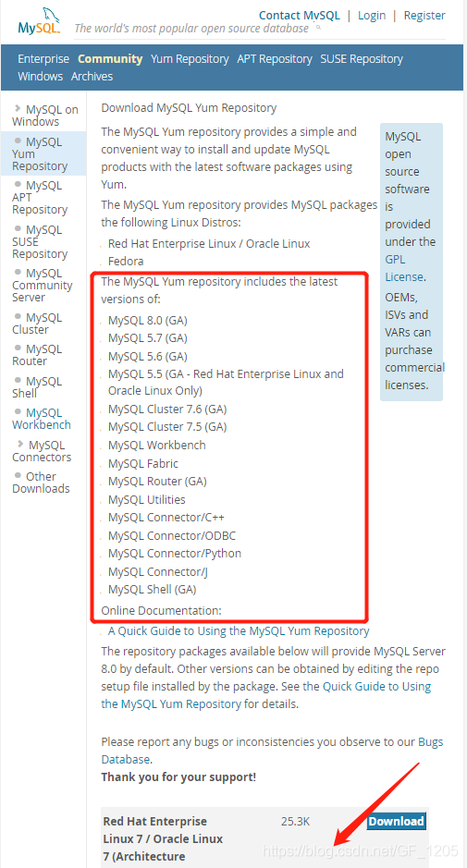
Task: Click the 'MySQL Connector/J' list item
Action: (x=158, y=572)
